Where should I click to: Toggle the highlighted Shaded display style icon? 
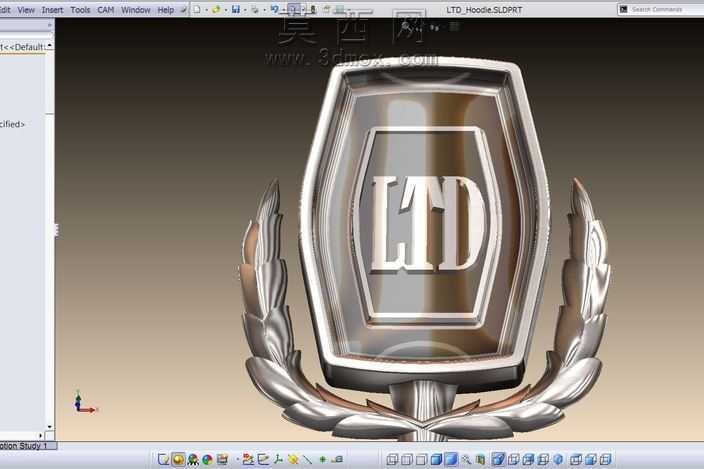[x=451, y=459]
